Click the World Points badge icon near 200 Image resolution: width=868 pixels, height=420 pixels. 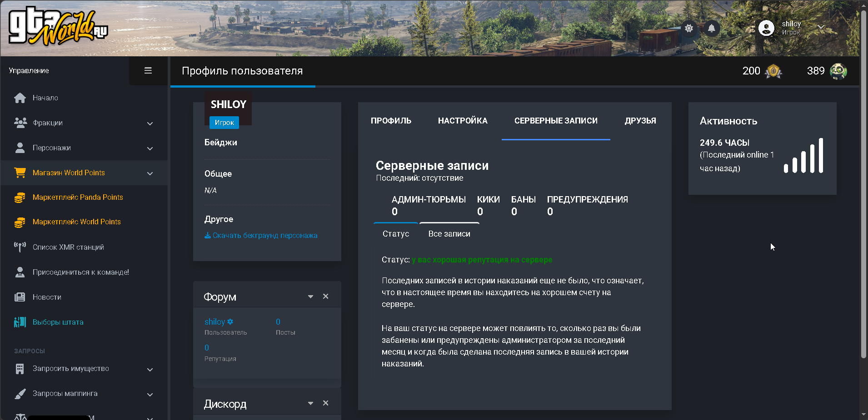[773, 71]
